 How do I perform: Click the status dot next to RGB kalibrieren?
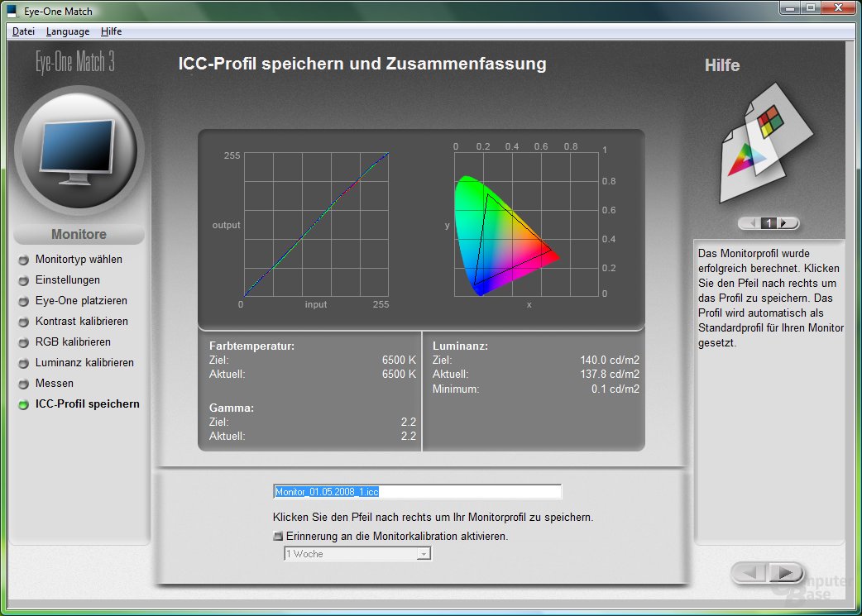[24, 343]
